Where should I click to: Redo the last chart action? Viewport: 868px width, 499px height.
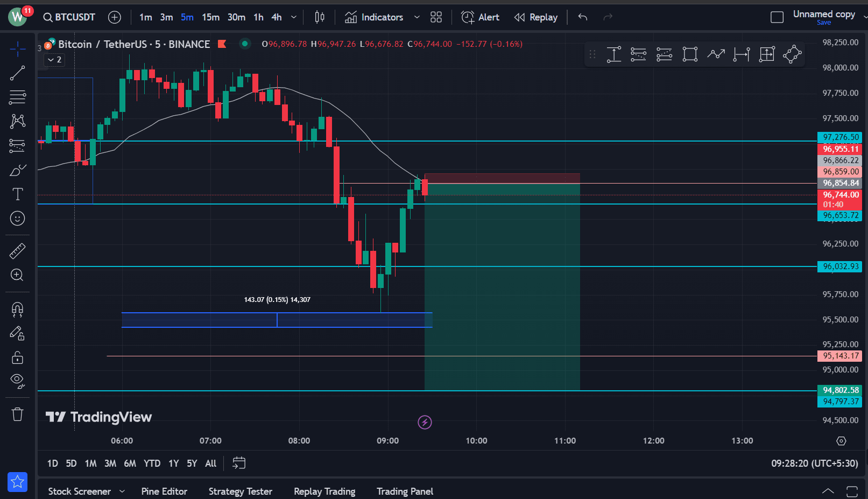coord(608,17)
